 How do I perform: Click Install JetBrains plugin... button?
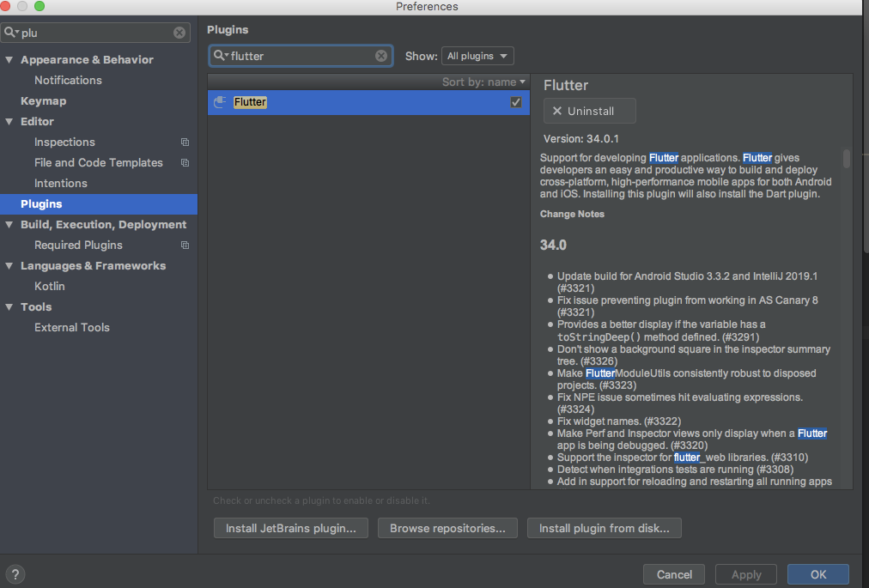click(x=291, y=528)
